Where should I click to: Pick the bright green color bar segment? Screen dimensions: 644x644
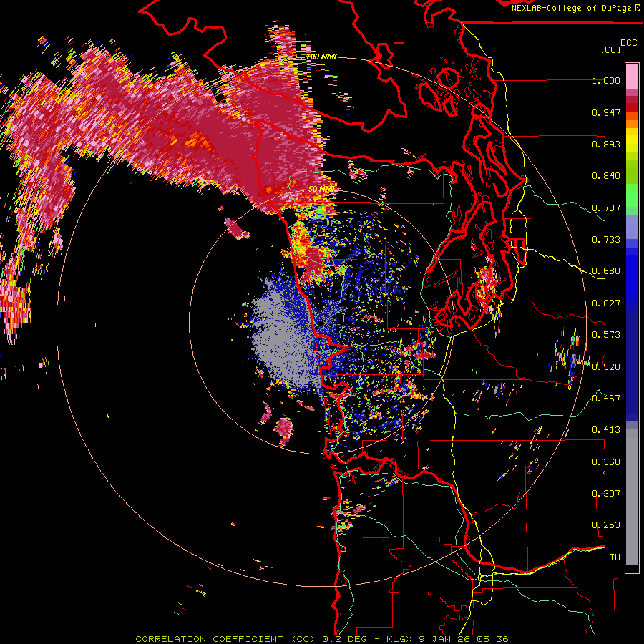click(x=632, y=195)
